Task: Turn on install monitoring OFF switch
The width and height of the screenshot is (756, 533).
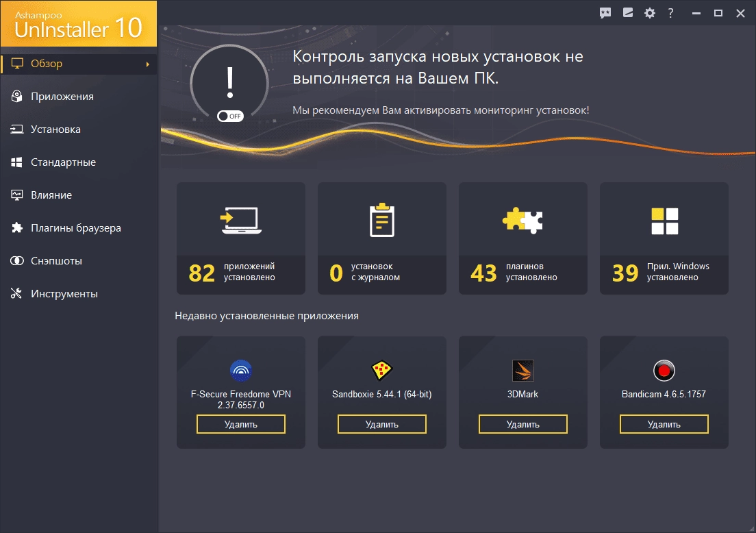Action: (230, 116)
